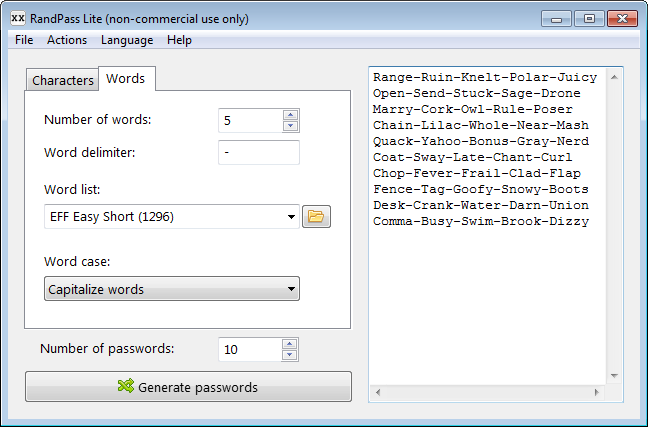The width and height of the screenshot is (648, 427).
Task: Switch to the Characters tab
Action: point(62,80)
